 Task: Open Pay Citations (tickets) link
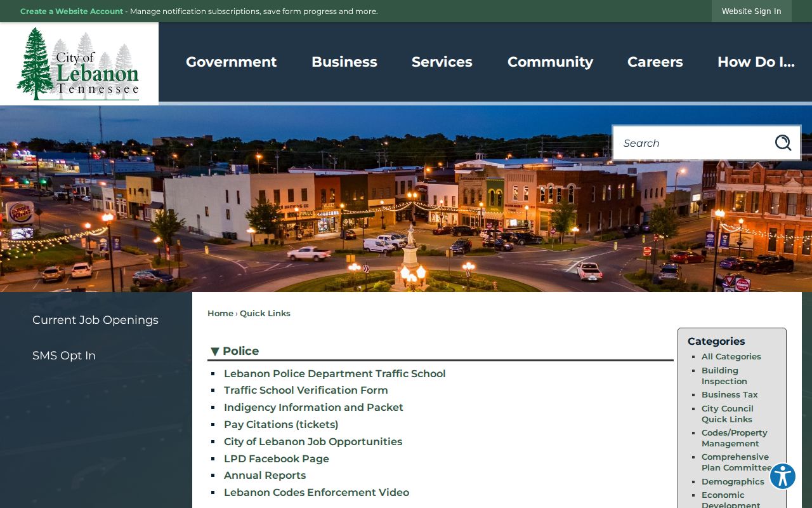click(x=281, y=424)
